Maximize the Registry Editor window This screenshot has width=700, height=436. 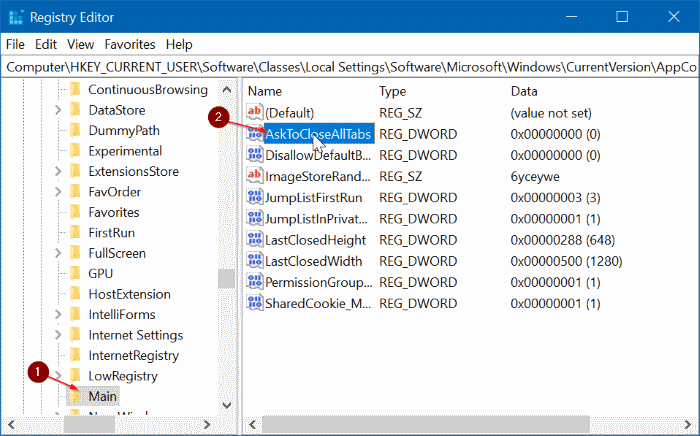click(622, 17)
